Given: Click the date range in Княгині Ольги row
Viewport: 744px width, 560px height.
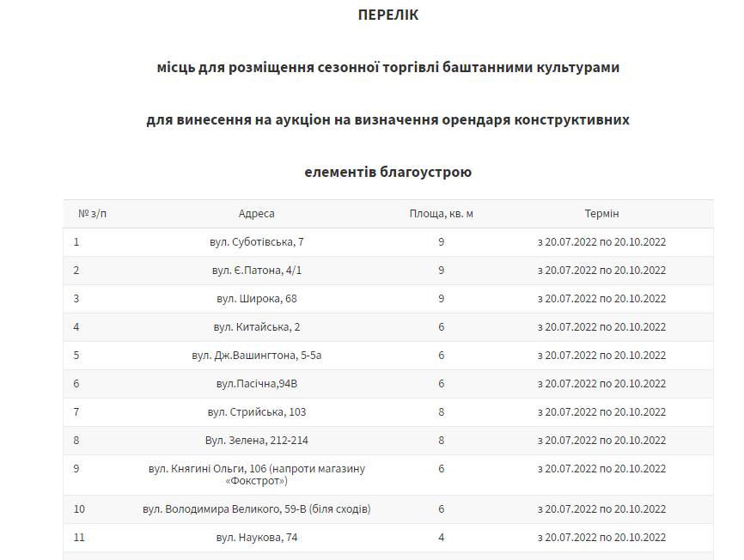Looking at the screenshot, I should (x=601, y=468).
